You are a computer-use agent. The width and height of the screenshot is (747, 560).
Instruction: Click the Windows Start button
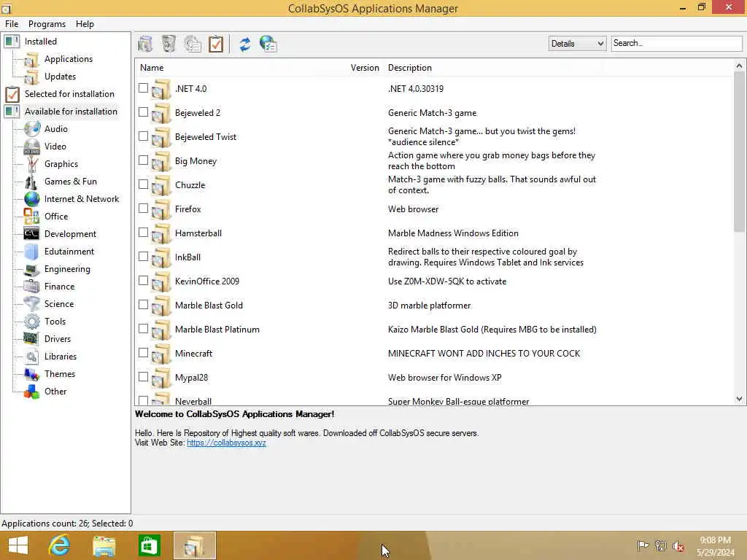coord(18,545)
